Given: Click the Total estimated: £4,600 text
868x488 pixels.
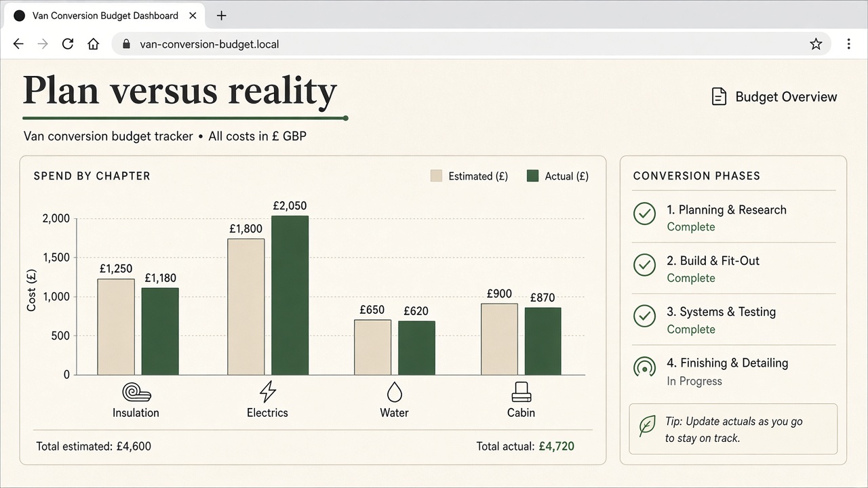Looking at the screenshot, I should point(94,447).
